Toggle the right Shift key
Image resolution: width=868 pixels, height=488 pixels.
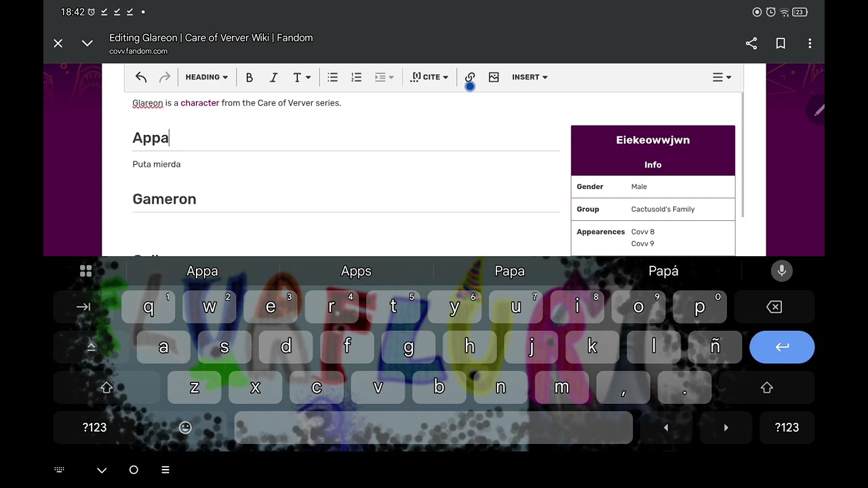(767, 388)
